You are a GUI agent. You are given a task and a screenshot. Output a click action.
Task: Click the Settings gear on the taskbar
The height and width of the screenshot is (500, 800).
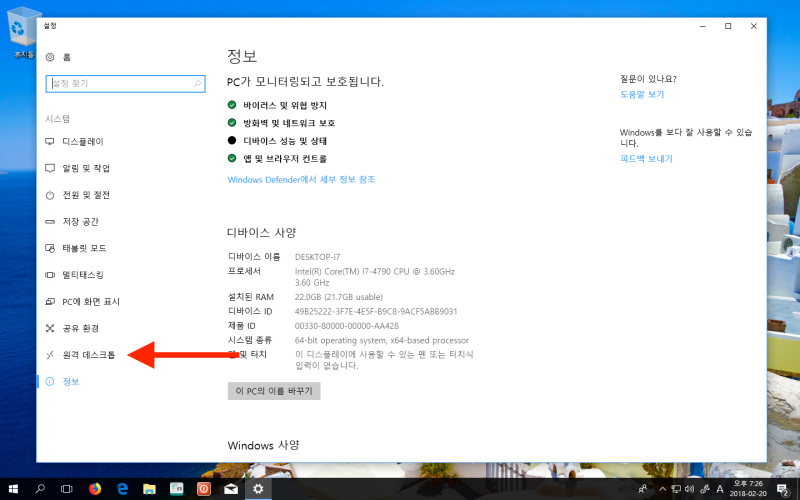click(258, 489)
